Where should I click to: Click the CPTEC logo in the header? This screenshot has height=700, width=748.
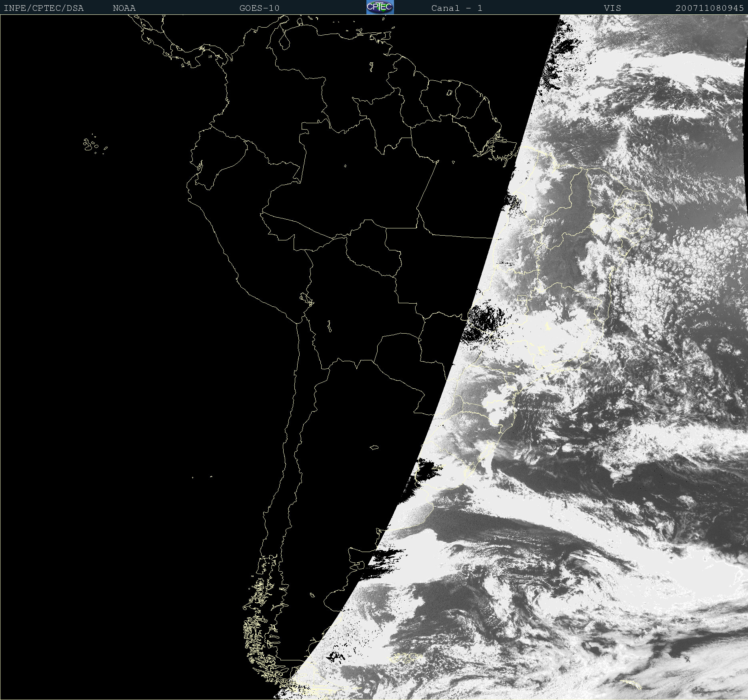380,7
